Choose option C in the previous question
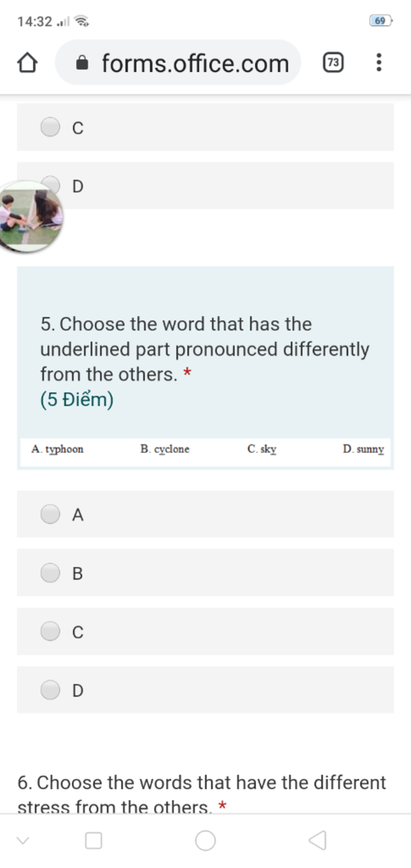The height and width of the screenshot is (868, 411). pyautogui.click(x=205, y=127)
